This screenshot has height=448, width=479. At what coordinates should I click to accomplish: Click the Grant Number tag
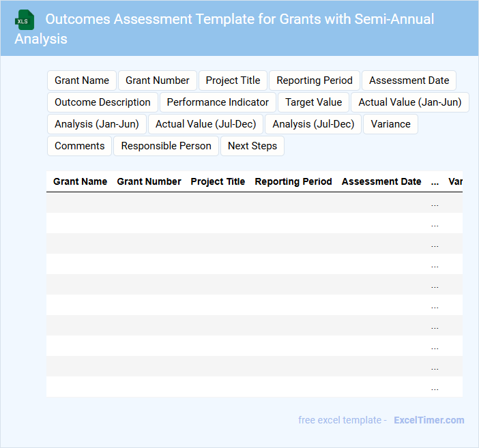pyautogui.click(x=158, y=80)
